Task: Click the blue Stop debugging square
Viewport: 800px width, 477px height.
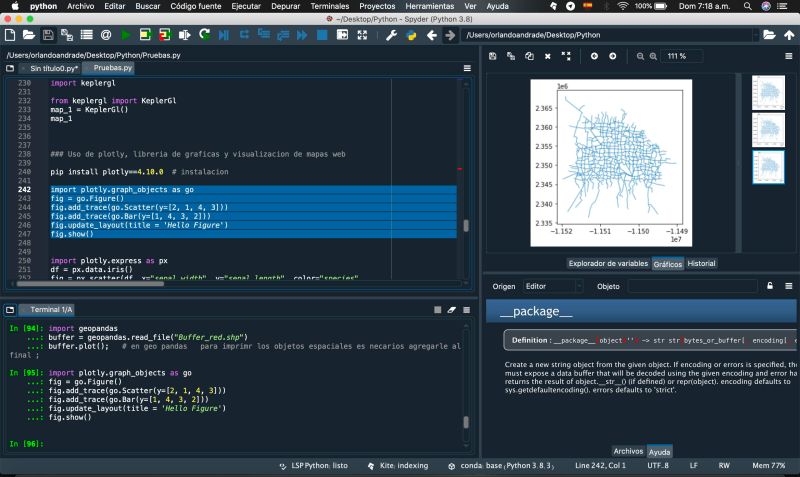Action: pos(322,35)
